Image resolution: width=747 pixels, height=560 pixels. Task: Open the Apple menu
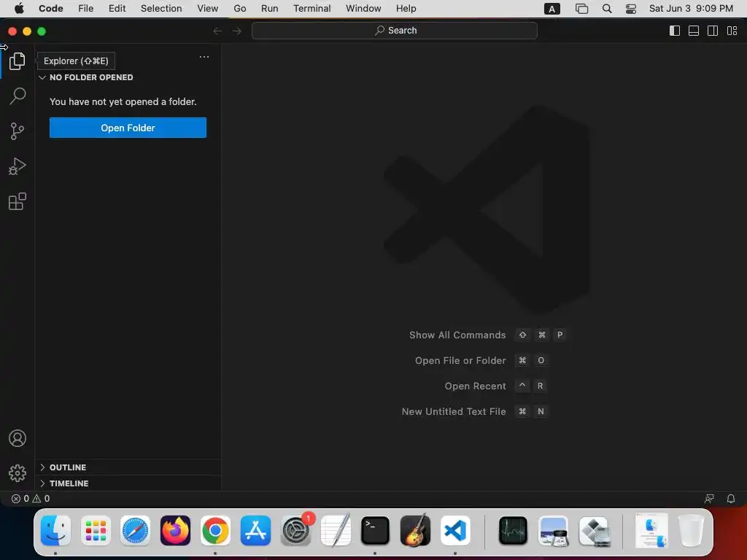click(19, 9)
